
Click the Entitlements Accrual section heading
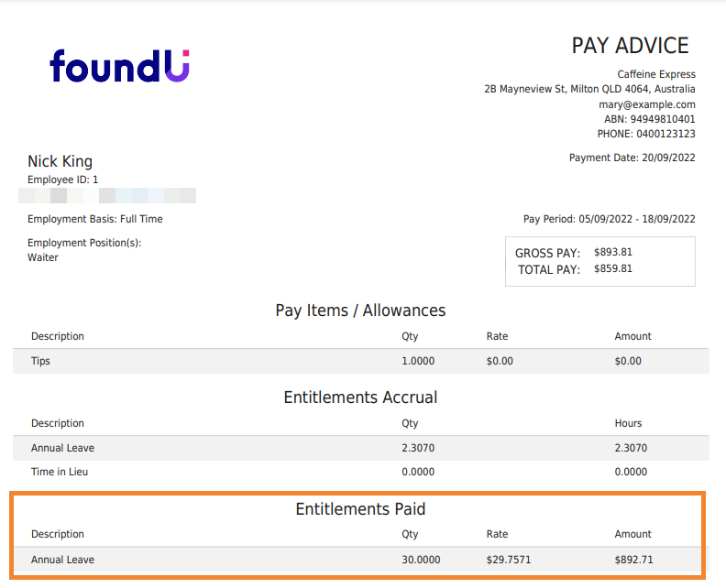coord(360,397)
